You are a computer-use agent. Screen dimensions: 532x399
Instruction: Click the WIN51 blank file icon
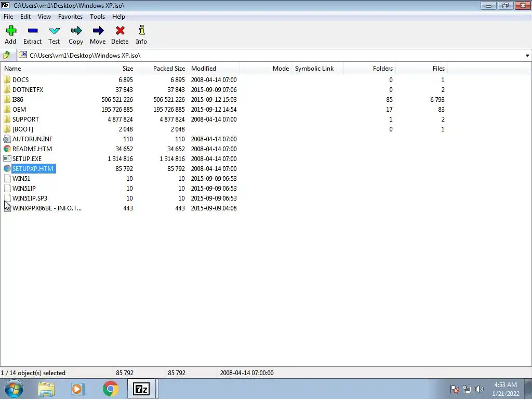coord(7,179)
